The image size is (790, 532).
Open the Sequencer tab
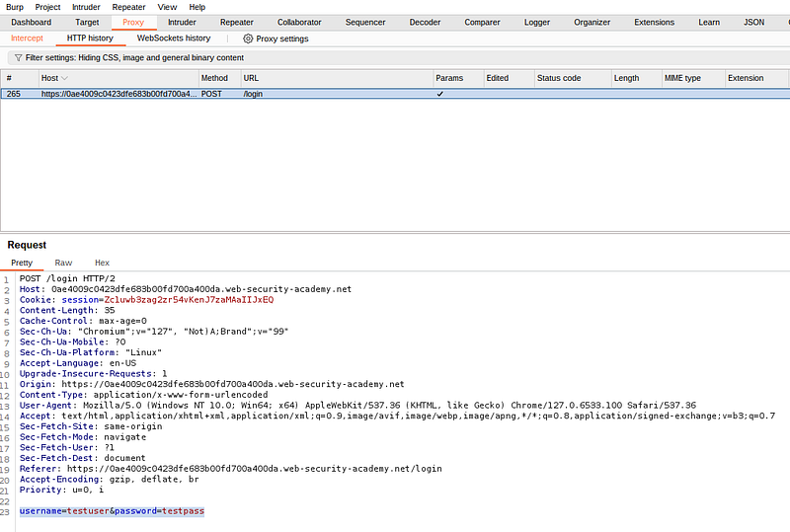365,22
